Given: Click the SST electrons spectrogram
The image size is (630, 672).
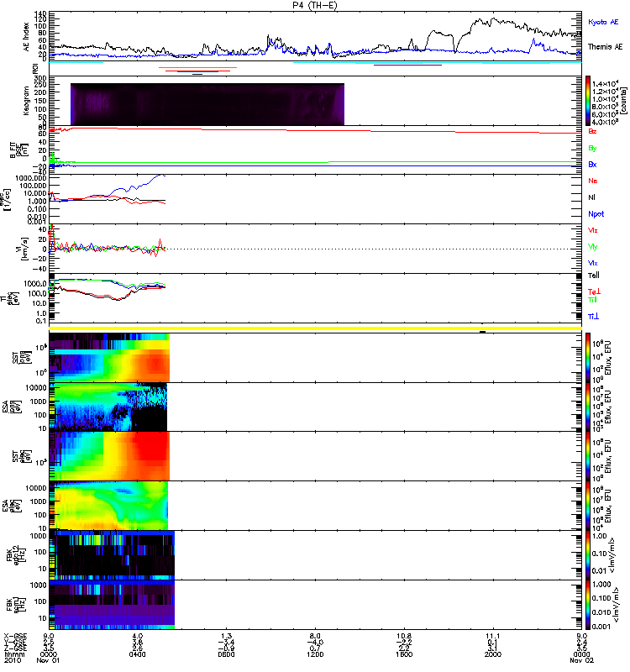Looking at the screenshot, I should (109, 456).
